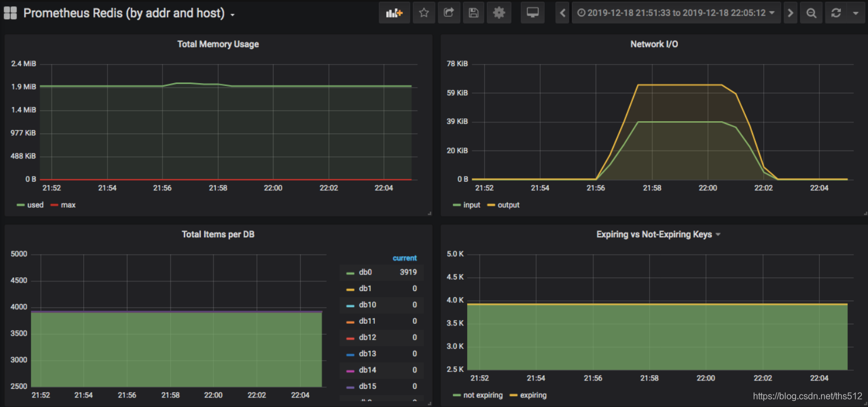Open dashboard settings gear

tap(499, 13)
